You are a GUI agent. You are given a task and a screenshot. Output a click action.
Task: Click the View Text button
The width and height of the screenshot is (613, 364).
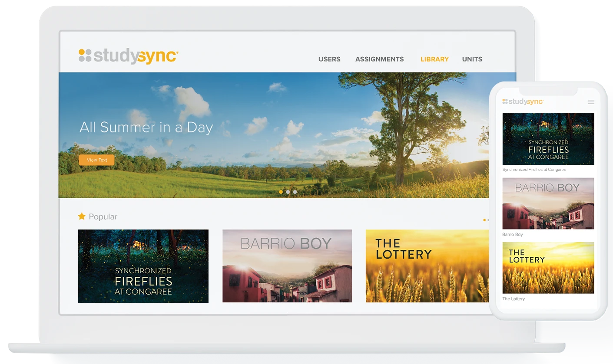click(96, 160)
